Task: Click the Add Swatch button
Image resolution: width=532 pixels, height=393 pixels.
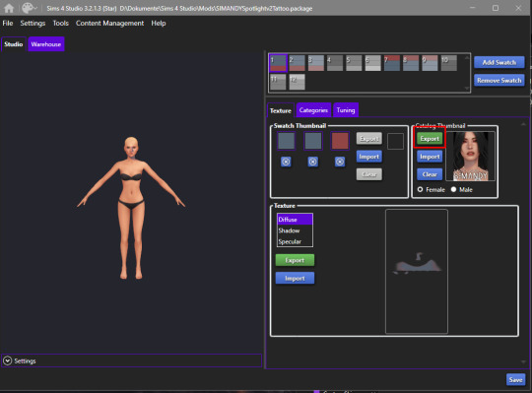Action: tap(499, 62)
